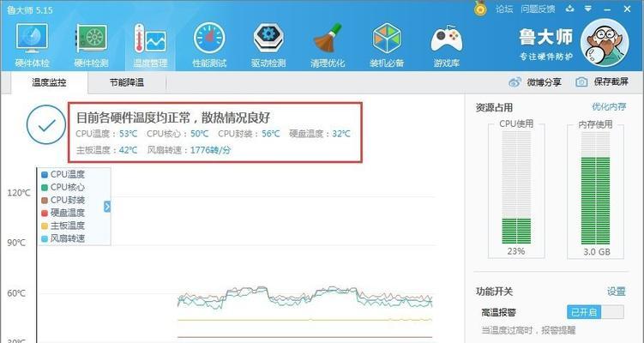The height and width of the screenshot is (343, 644).
Task: Open the 清理优化 broom icon
Action: [328, 39]
